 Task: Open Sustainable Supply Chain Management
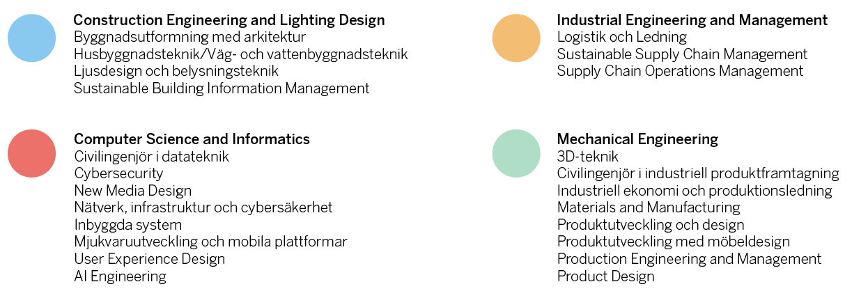tap(682, 54)
